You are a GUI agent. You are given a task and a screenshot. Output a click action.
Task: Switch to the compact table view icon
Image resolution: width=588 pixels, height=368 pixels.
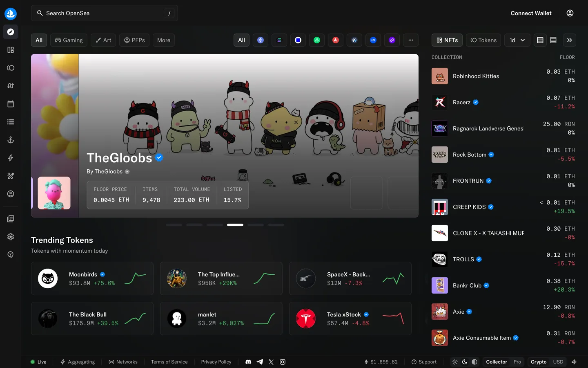tap(553, 40)
